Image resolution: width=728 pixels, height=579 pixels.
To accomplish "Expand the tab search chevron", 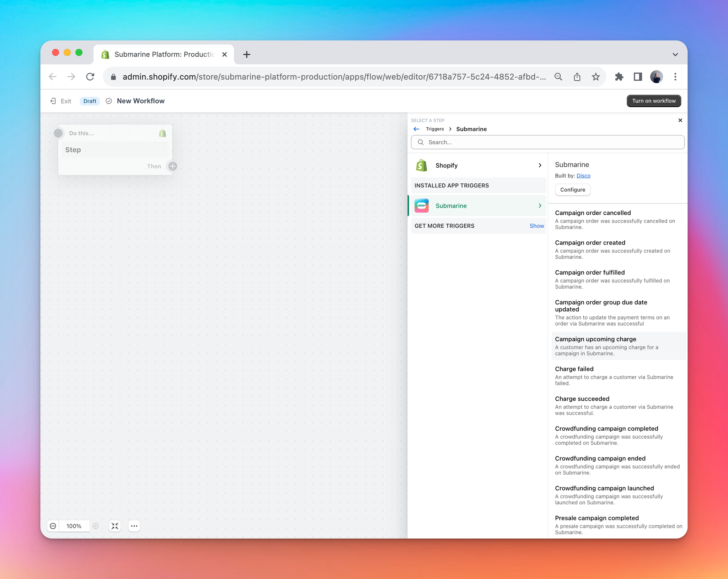I will tap(675, 54).
